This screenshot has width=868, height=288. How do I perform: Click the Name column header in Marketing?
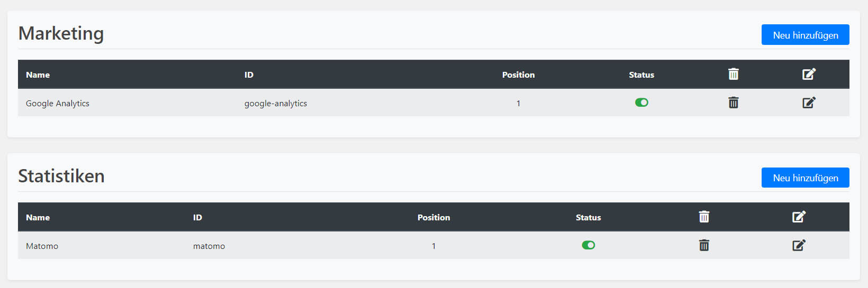pyautogui.click(x=38, y=75)
